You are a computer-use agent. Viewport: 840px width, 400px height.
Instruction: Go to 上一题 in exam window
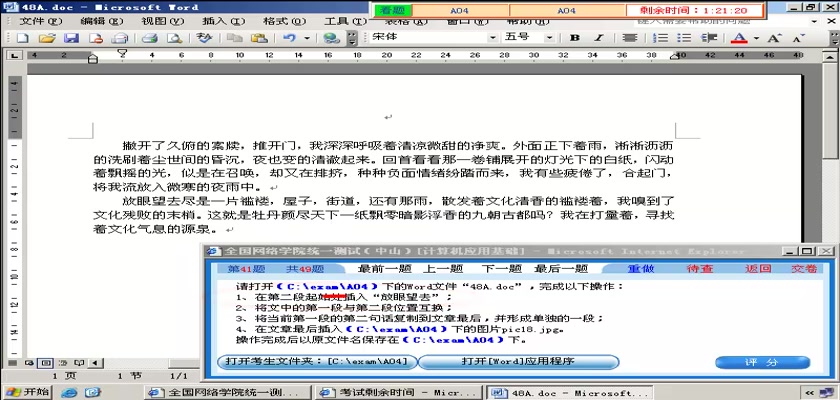coord(442,269)
